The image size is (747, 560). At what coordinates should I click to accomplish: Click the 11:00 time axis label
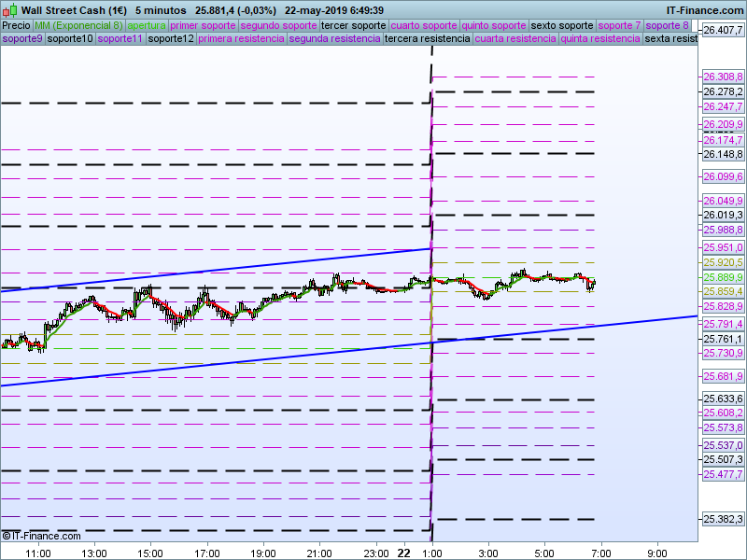[38, 553]
